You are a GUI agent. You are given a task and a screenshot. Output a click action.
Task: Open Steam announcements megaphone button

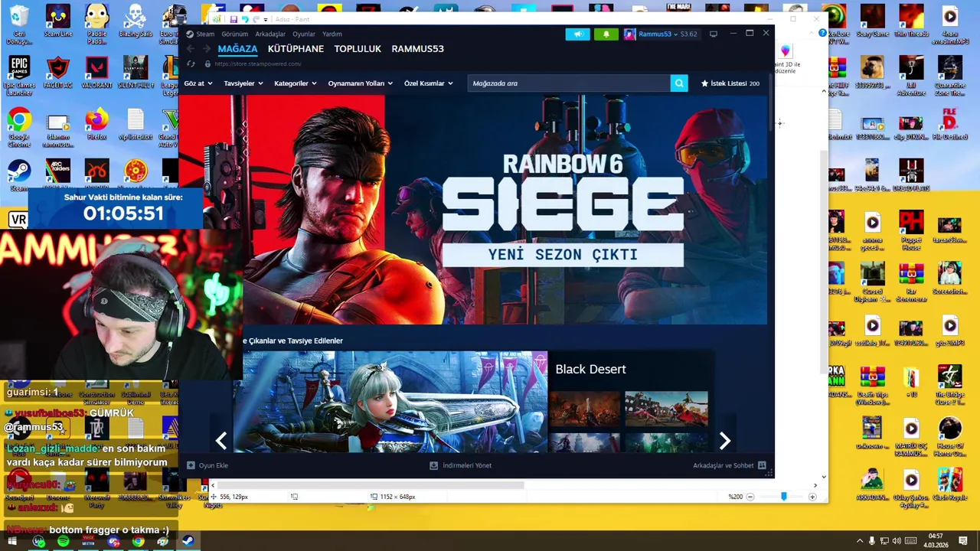click(578, 34)
